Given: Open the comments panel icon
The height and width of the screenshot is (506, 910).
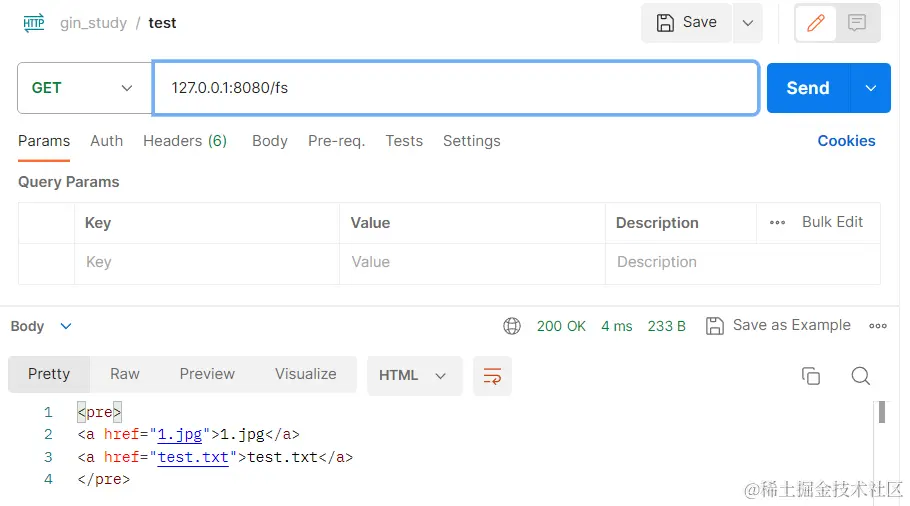Looking at the screenshot, I should [857, 23].
